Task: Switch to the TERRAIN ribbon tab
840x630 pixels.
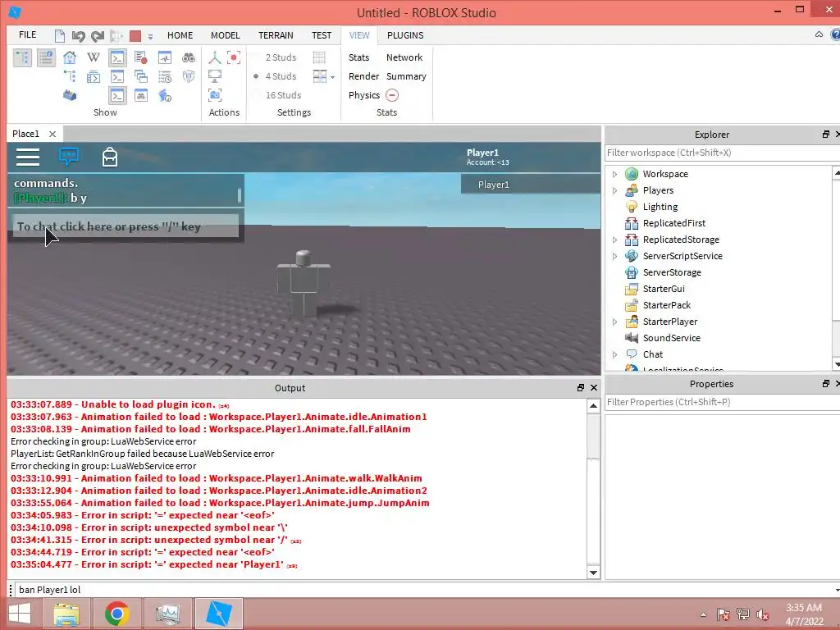Action: pos(276,35)
